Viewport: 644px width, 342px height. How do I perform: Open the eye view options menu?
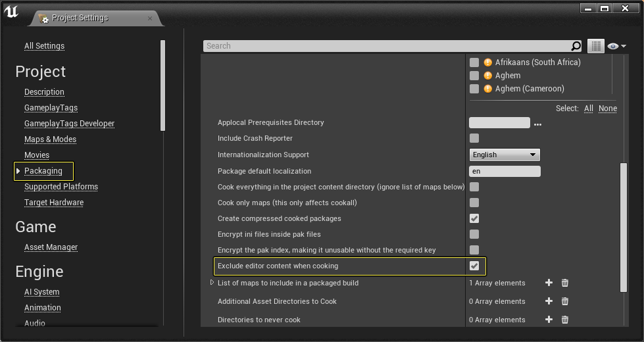pos(616,46)
